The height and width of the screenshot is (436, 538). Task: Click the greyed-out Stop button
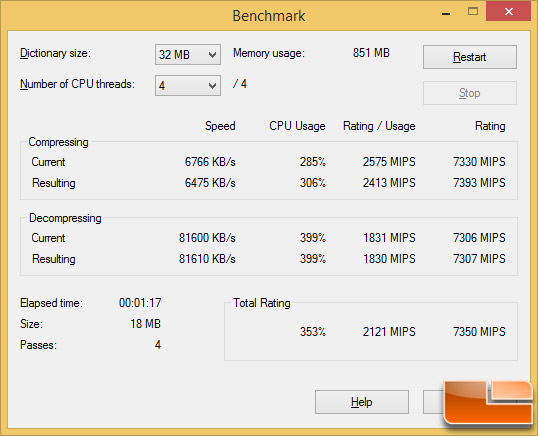(470, 93)
